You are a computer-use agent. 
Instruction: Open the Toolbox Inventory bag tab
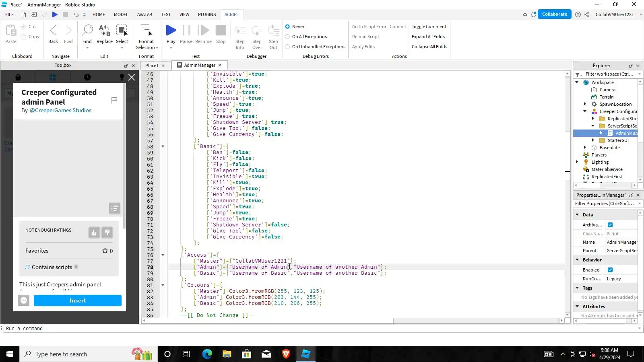point(18,77)
